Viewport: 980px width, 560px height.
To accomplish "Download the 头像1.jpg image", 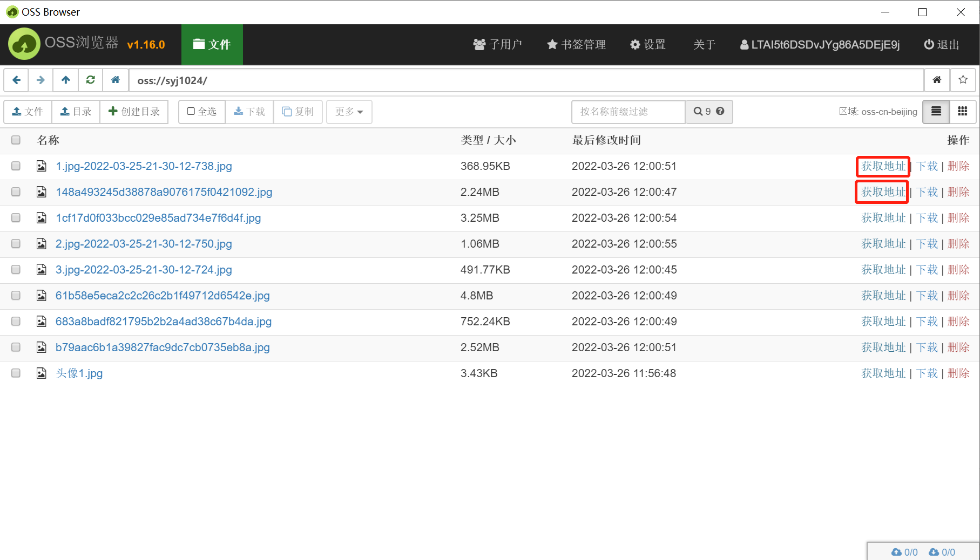I will [x=927, y=373].
